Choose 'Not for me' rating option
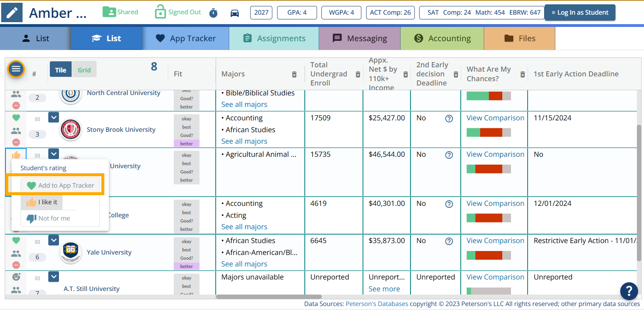 coord(48,218)
